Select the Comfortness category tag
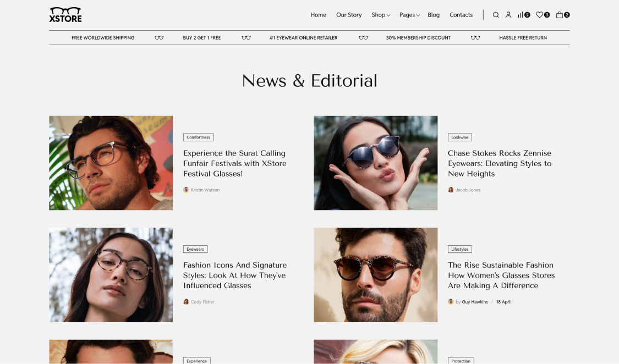The width and height of the screenshot is (619, 364). tap(198, 137)
